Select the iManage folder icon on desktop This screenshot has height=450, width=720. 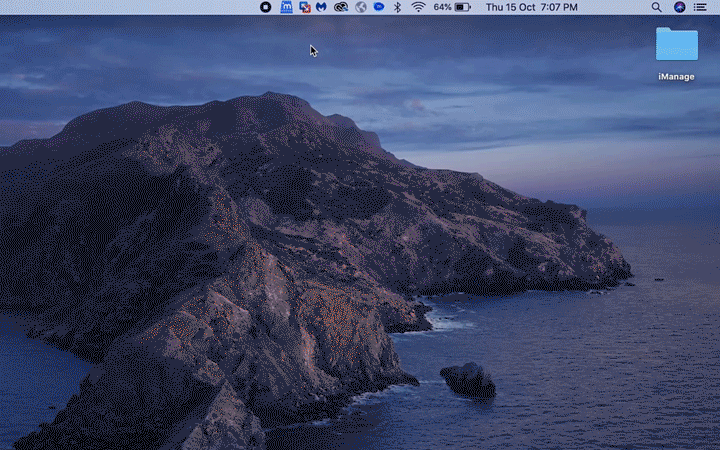click(x=677, y=45)
